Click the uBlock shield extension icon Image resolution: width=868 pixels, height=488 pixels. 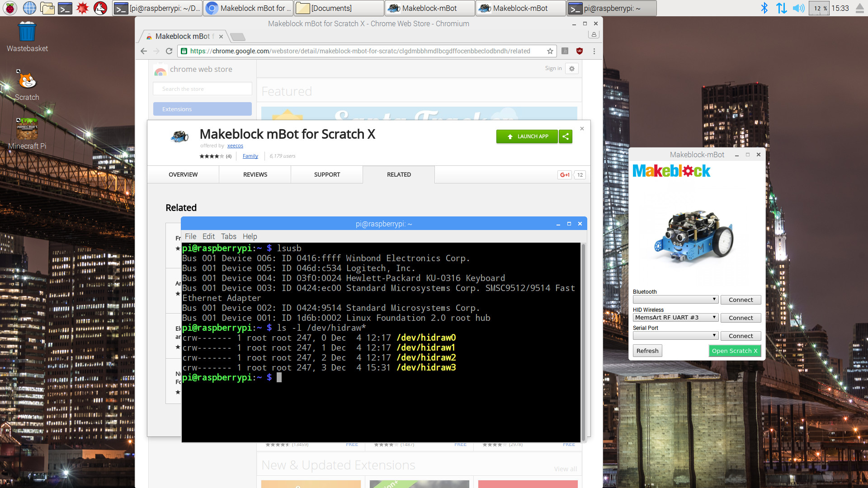click(580, 51)
